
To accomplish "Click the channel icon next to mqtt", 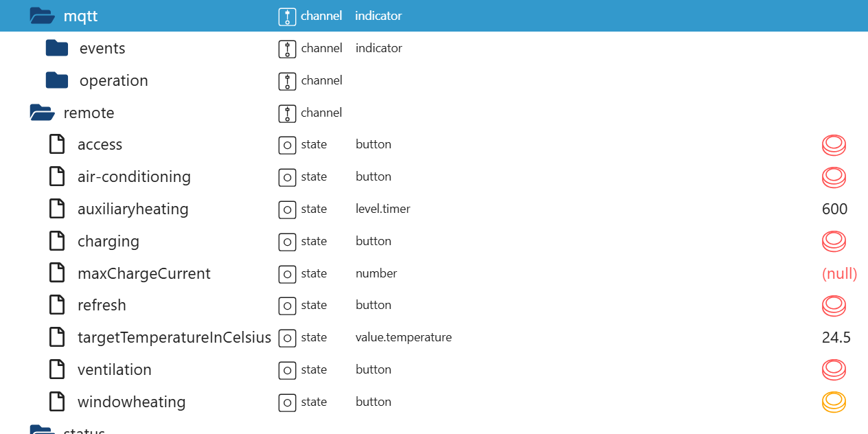I will [287, 16].
